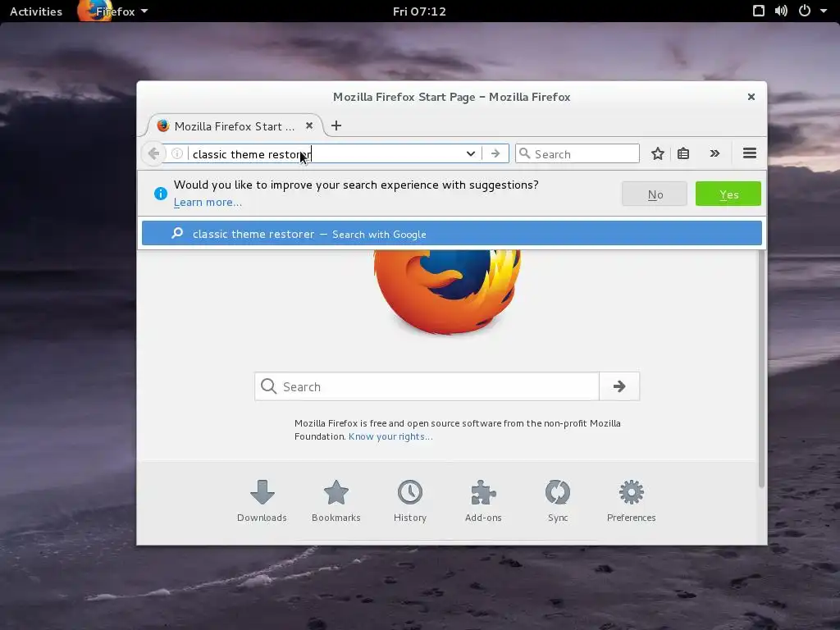Click the volume icon in top bar
The height and width of the screenshot is (630, 840).
coord(781,11)
